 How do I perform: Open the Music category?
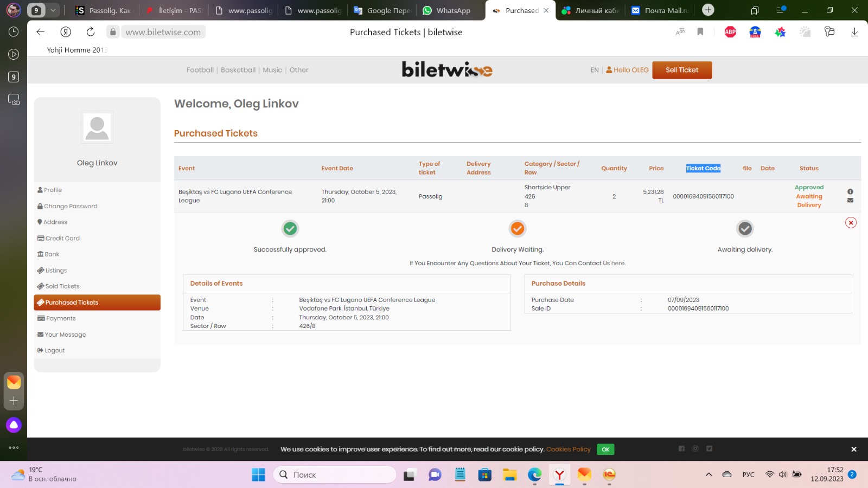pyautogui.click(x=272, y=70)
